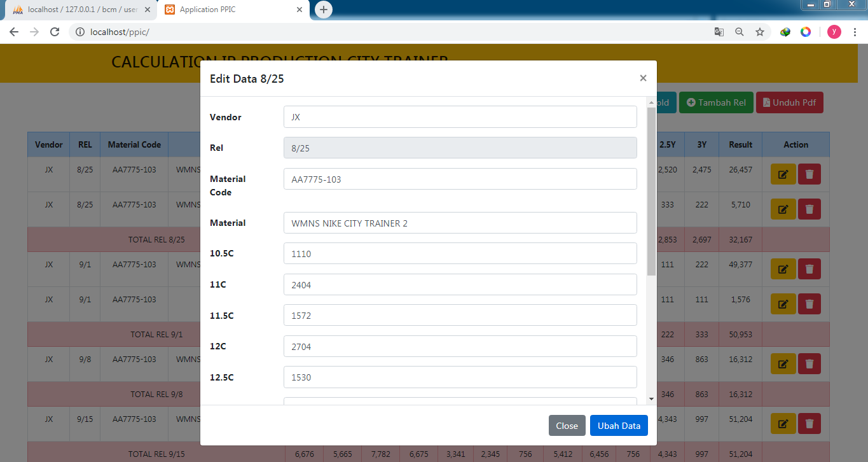
Task: Click the browser back arrow
Action: point(14,32)
